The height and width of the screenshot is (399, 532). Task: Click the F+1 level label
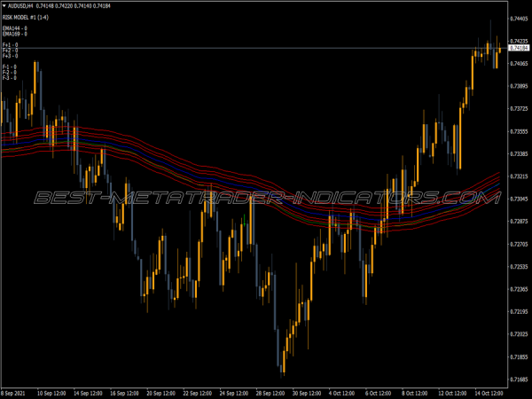[10, 45]
